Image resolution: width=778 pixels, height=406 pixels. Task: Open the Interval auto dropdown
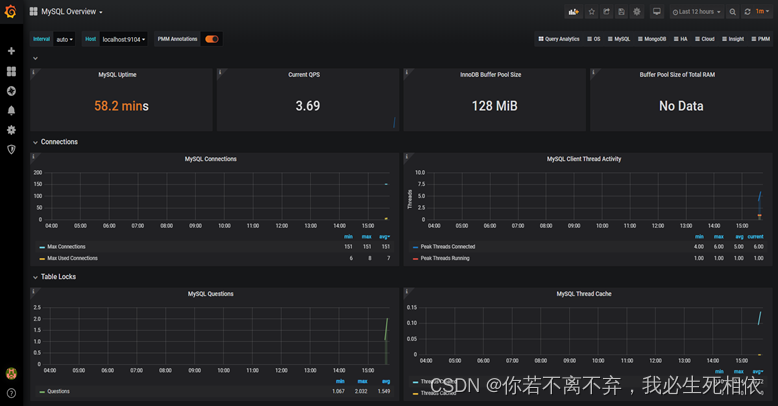(64, 39)
